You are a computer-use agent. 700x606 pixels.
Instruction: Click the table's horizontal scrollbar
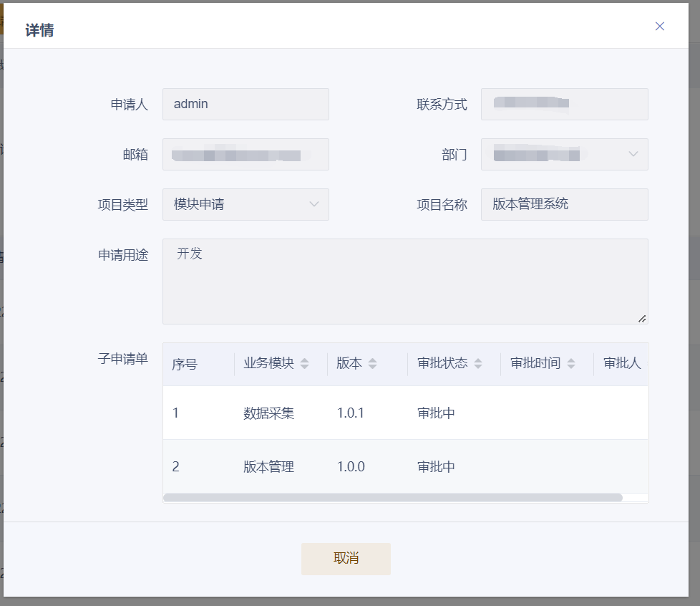pos(392,497)
